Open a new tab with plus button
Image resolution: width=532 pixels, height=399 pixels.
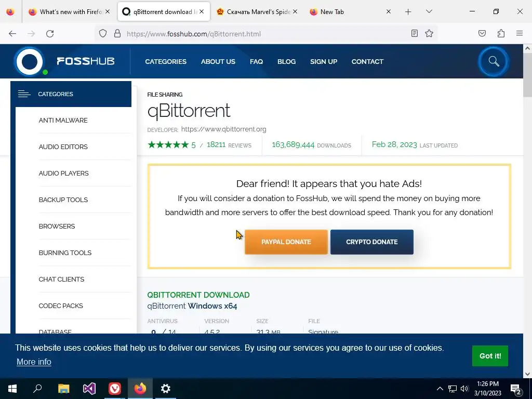point(408,12)
